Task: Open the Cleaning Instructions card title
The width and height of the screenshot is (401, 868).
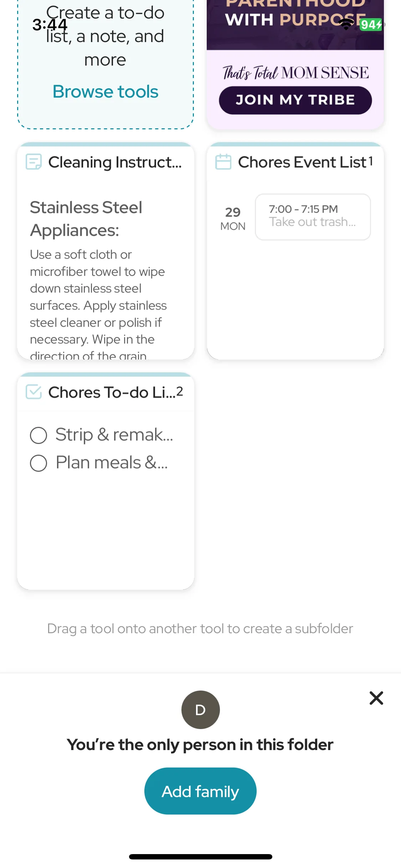Action: tap(115, 162)
